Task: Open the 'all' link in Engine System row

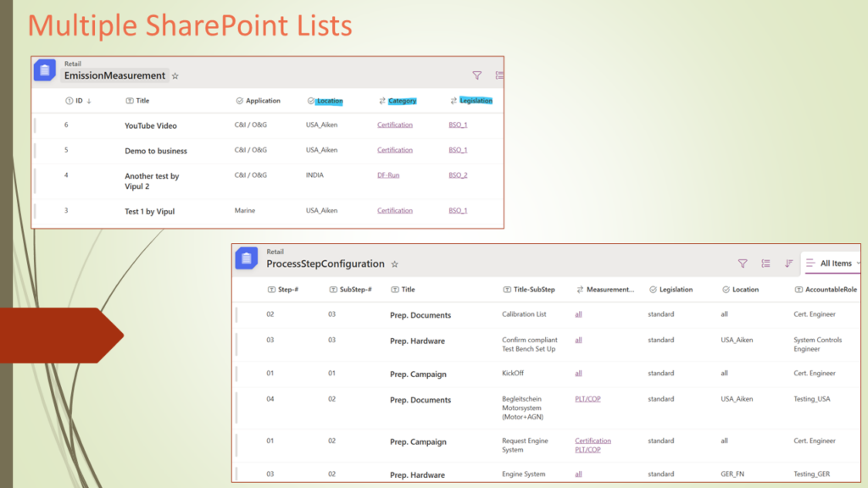Action: [x=578, y=474]
